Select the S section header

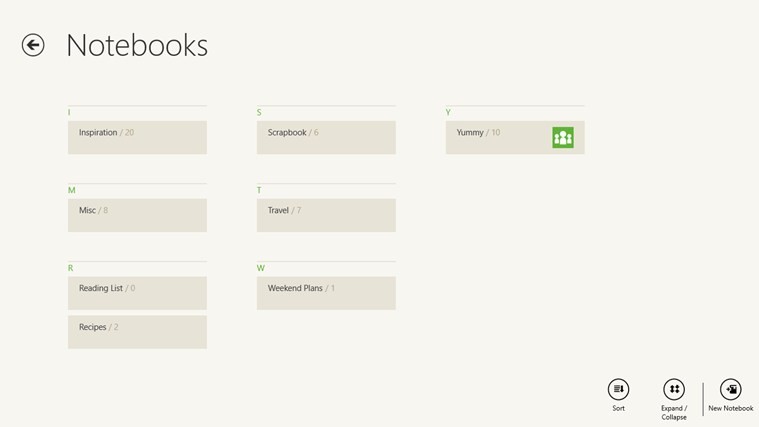pyautogui.click(x=259, y=113)
